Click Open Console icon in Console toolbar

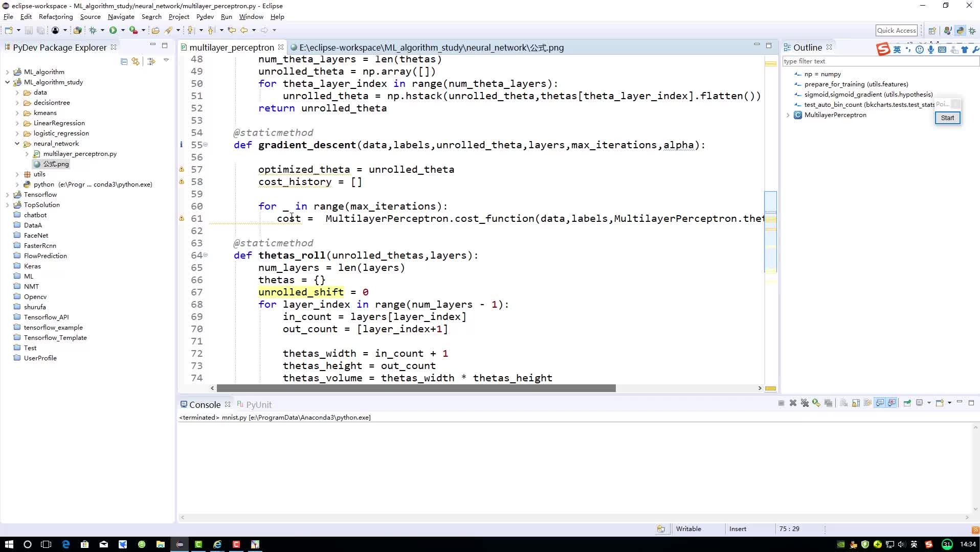click(940, 403)
